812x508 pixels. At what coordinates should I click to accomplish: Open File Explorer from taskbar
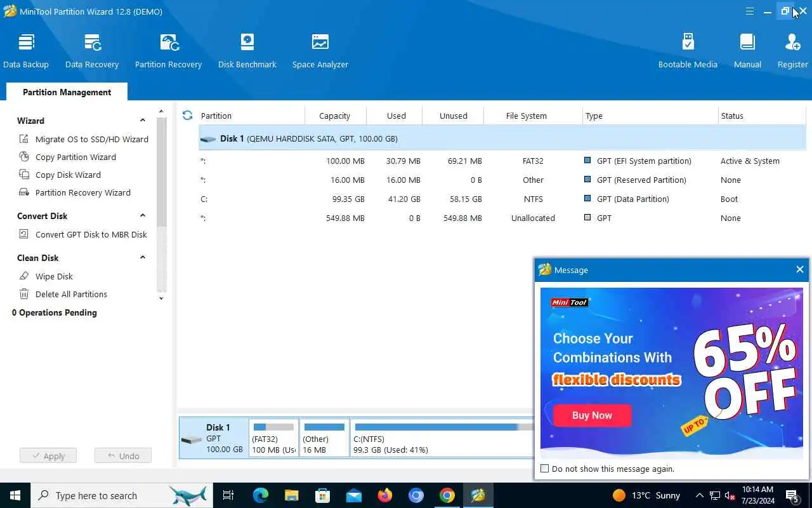point(291,495)
